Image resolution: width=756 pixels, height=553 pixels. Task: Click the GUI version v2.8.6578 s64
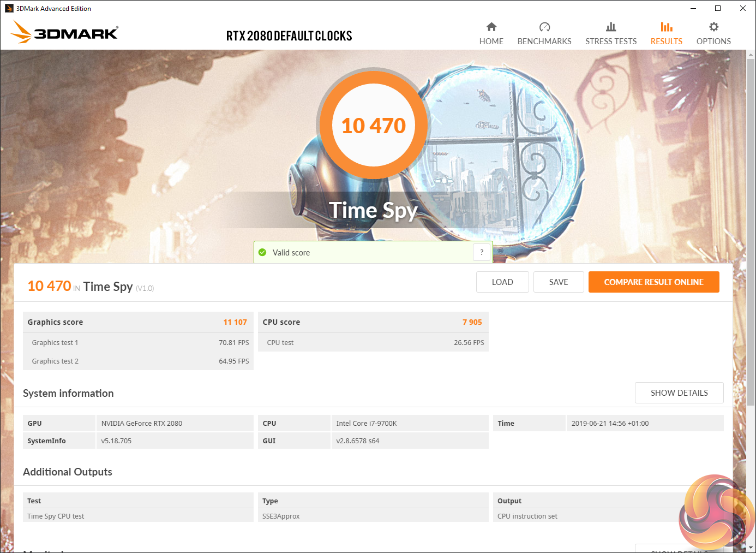point(358,441)
